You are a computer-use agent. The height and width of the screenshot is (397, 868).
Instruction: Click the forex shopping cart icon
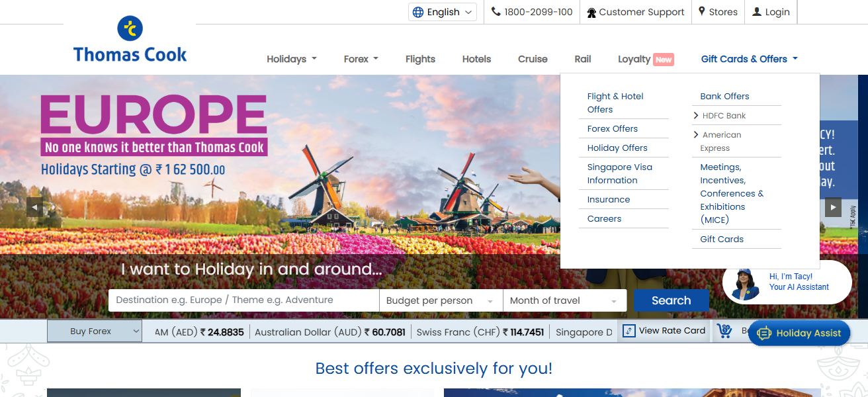click(723, 330)
